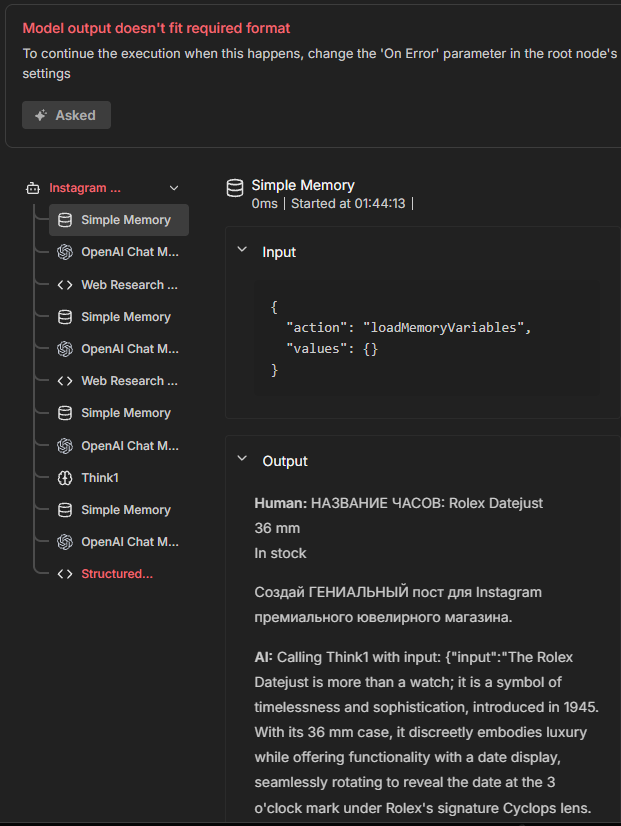Collapse the Output section
This screenshot has height=826, width=621.
click(242, 460)
